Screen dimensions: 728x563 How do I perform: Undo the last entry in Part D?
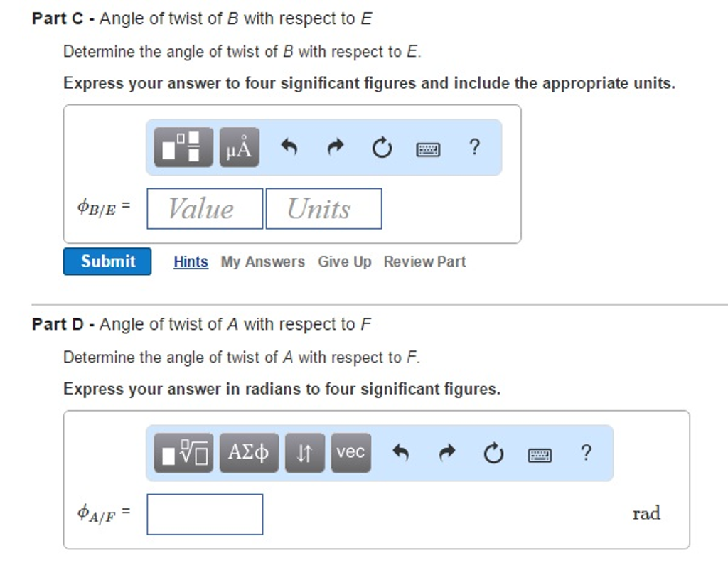click(401, 453)
